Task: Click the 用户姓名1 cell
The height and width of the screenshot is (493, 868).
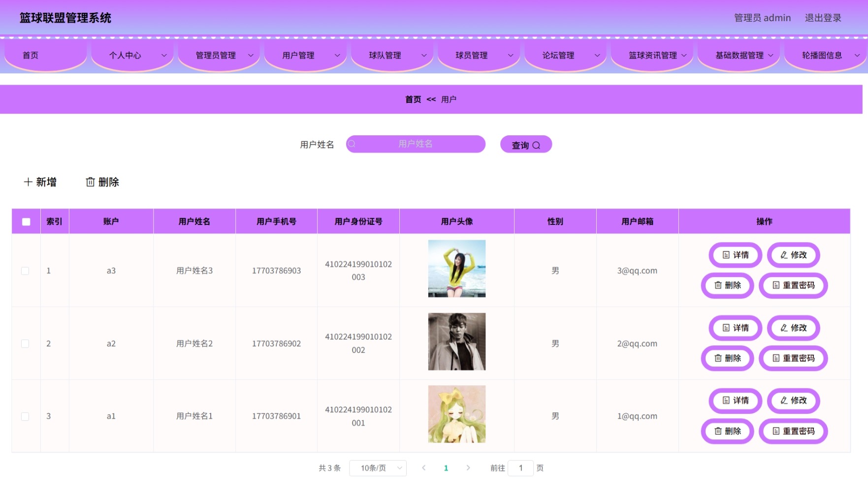Action: point(194,416)
